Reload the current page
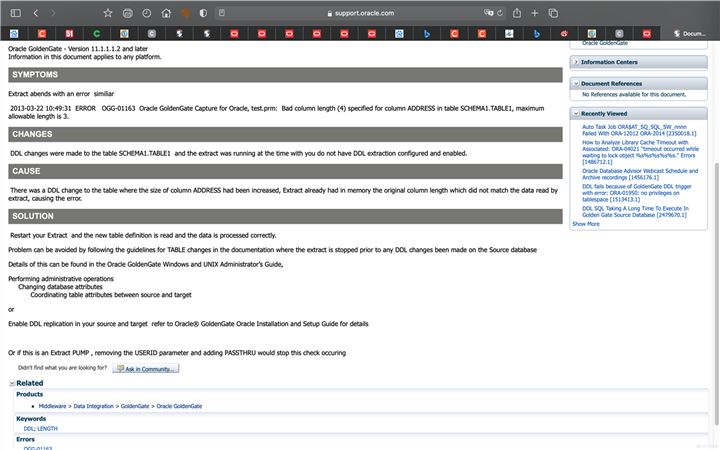 [500, 13]
